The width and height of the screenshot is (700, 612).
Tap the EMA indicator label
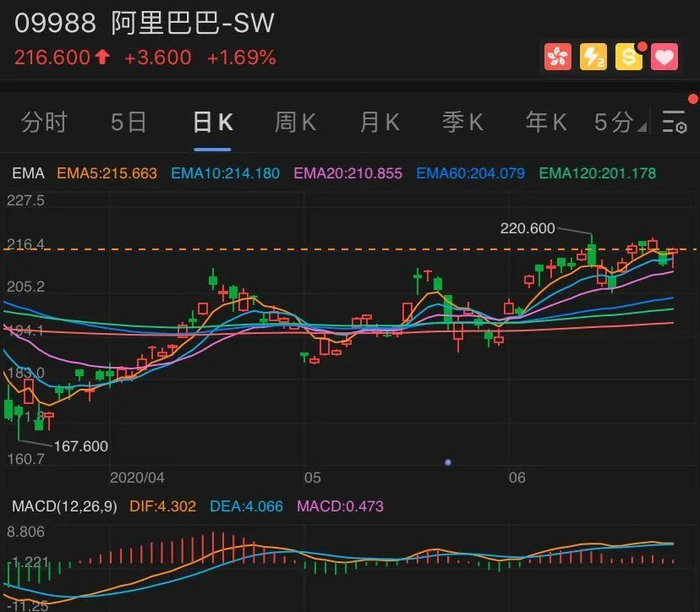coord(28,173)
